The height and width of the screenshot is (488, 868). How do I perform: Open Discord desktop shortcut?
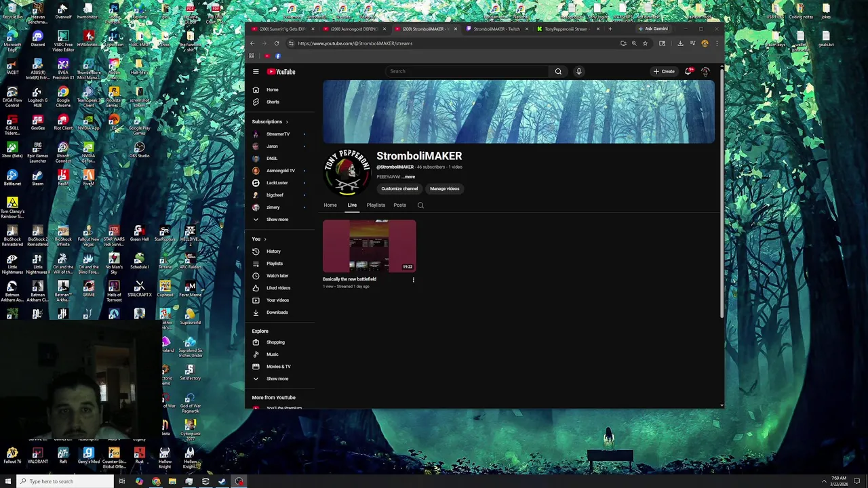pos(37,39)
